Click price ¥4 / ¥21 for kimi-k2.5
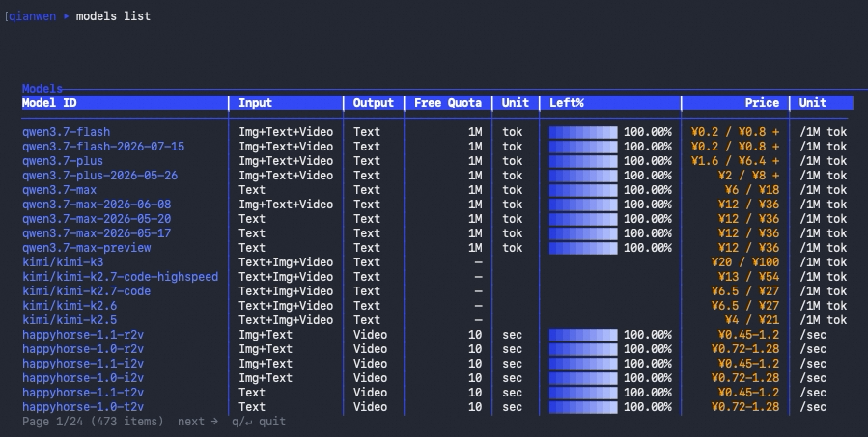Screen dimensions: 868x437 coord(752,319)
